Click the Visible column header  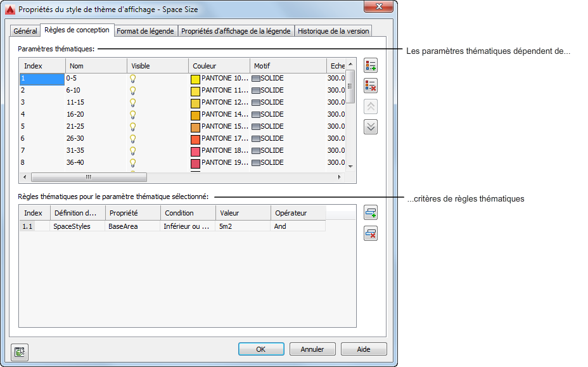pyautogui.click(x=158, y=66)
